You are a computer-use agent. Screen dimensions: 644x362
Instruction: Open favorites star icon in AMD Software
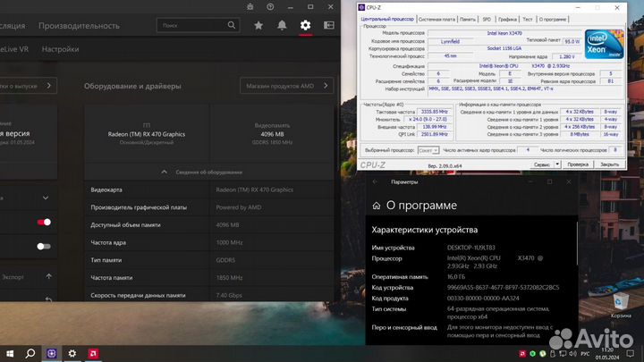point(258,25)
